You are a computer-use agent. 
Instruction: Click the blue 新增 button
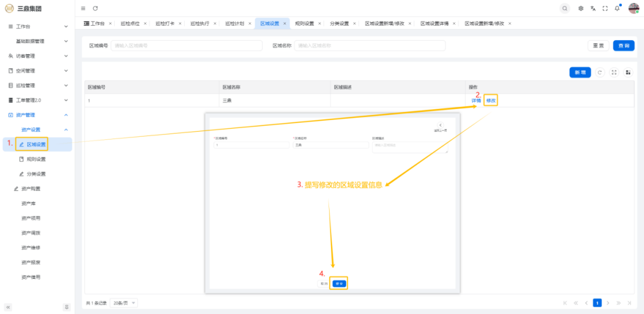[x=580, y=73]
